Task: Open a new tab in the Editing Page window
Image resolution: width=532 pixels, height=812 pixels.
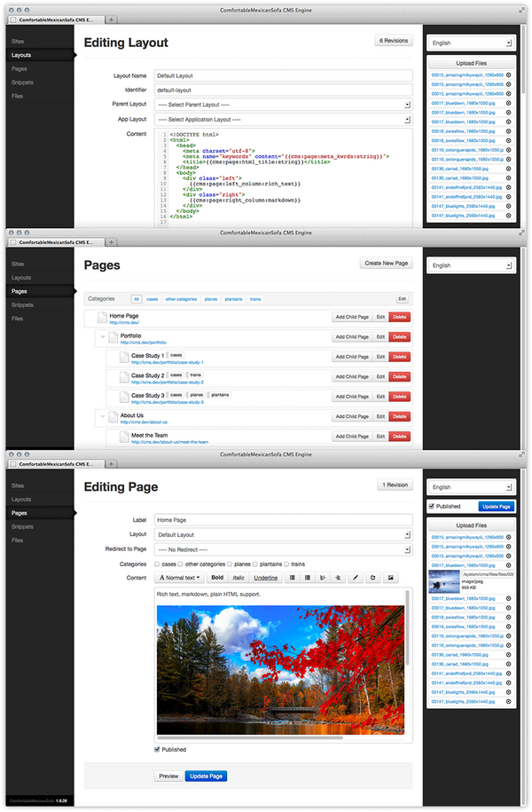Action: point(111,464)
